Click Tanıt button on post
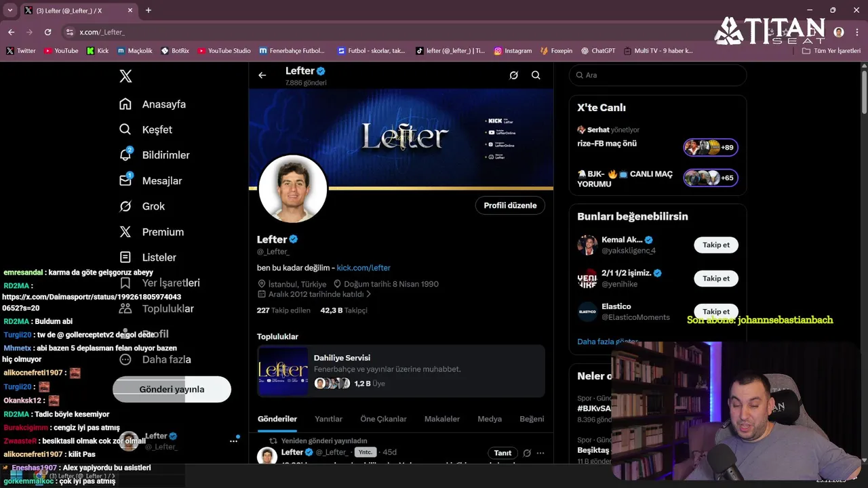Image resolution: width=868 pixels, height=488 pixels. coord(502,453)
